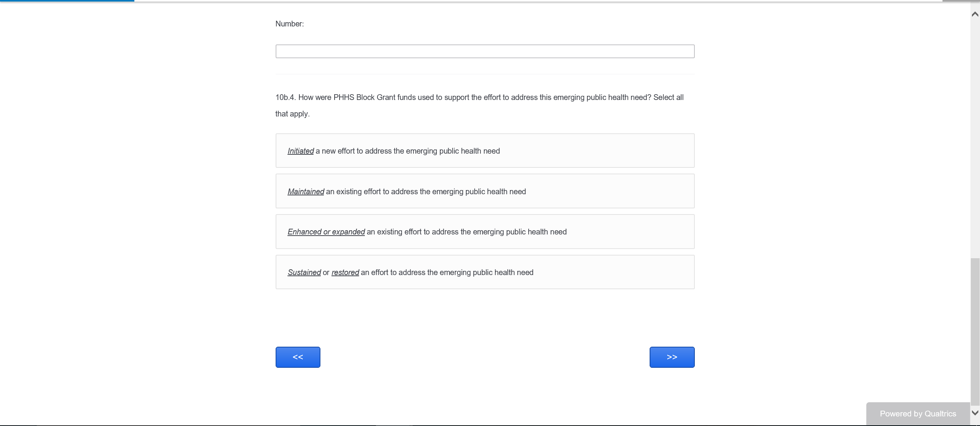Tick 'Enhanced or expanded an existing effort'
Viewport: 980px width, 426px height.
(x=485, y=232)
